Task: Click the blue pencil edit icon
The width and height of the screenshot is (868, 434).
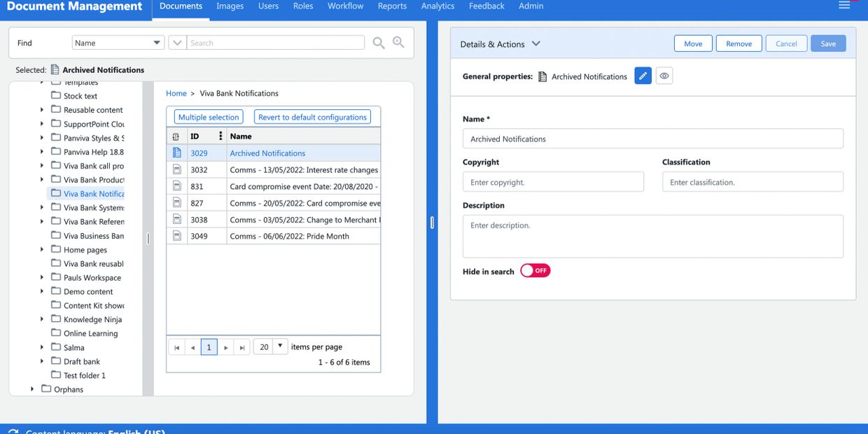Action: pyautogui.click(x=643, y=76)
